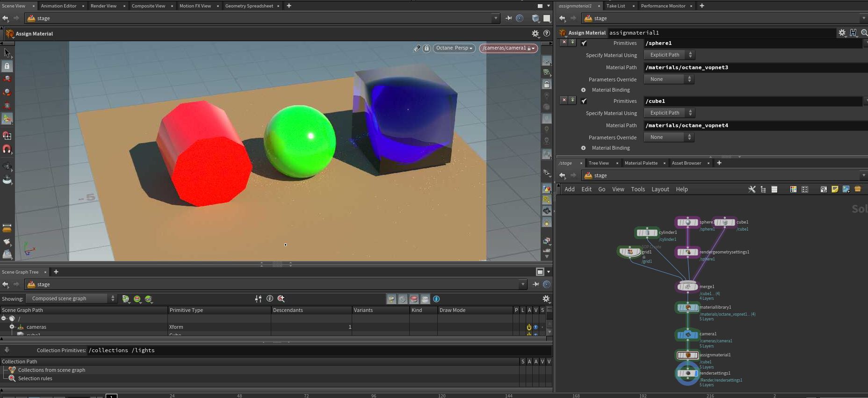Screen dimensions: 868x398
Task: Open help for the Assign Material tool
Action: point(546,34)
